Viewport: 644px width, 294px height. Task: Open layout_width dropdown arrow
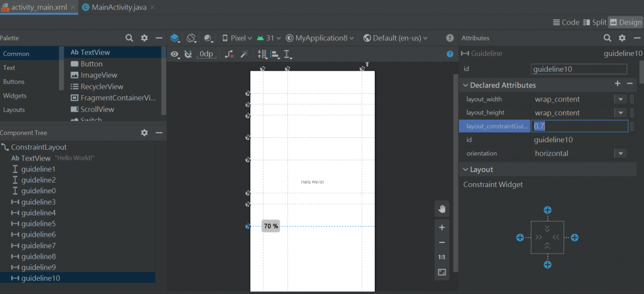click(619, 99)
